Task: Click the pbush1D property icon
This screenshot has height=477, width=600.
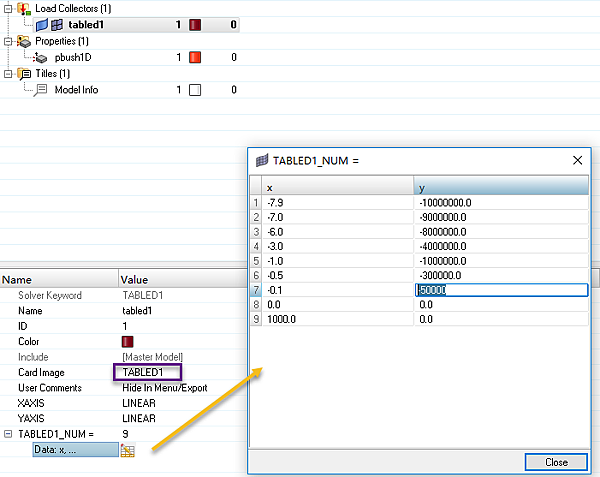Action: point(40,57)
